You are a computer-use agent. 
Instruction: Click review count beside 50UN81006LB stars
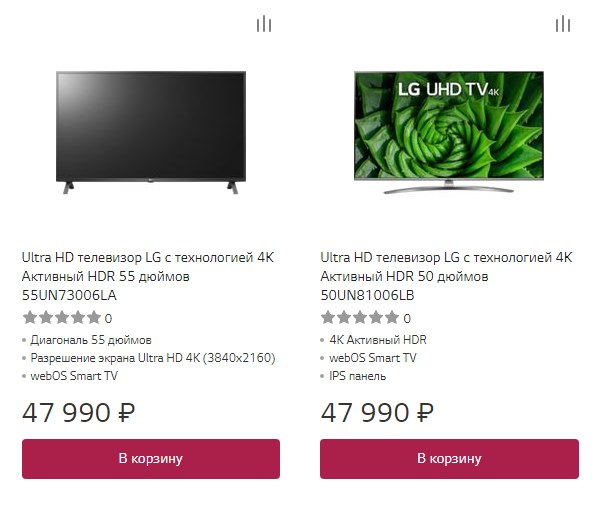click(x=407, y=319)
